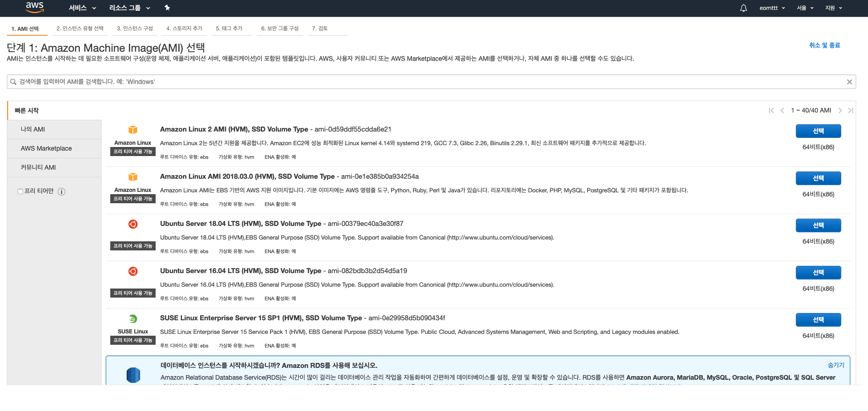Image resolution: width=868 pixels, height=411 pixels.
Task: Go to next page of AMI list
Action: (x=840, y=110)
